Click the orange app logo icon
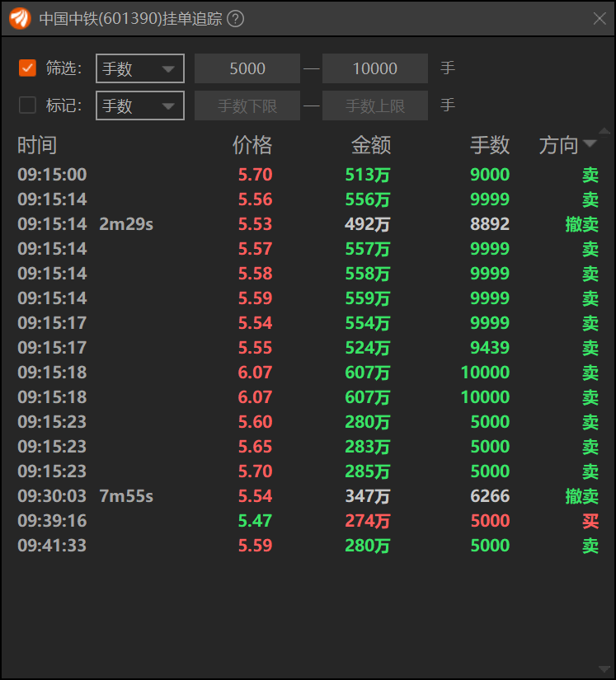The width and height of the screenshot is (616, 680). coord(20,18)
